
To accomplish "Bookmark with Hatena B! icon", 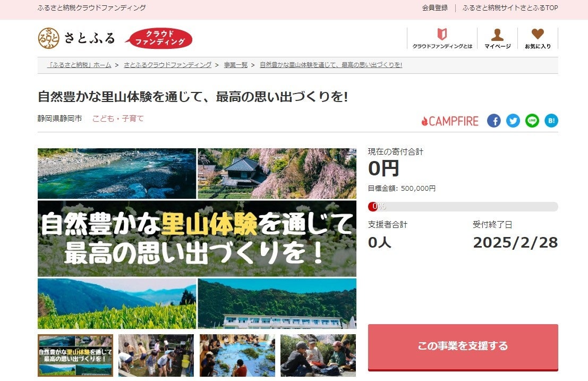I will [551, 121].
